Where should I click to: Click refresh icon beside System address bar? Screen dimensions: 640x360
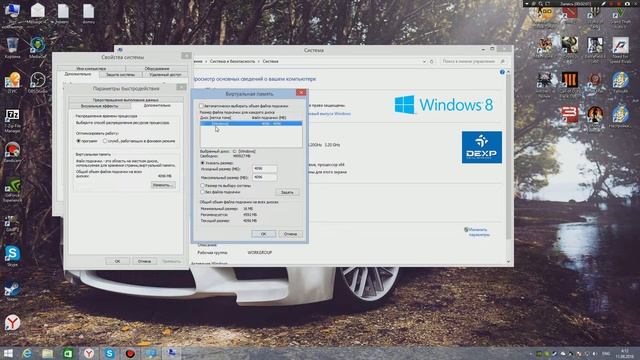(x=431, y=62)
